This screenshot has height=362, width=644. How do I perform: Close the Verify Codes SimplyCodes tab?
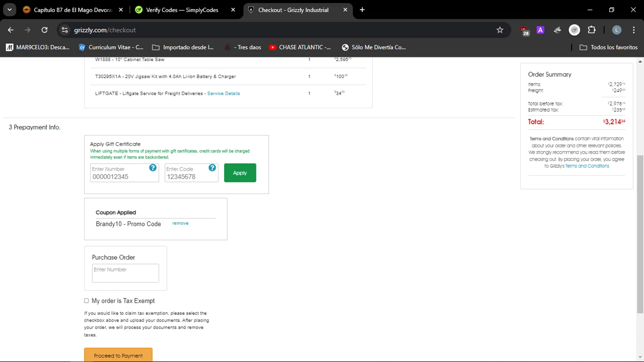point(233,10)
